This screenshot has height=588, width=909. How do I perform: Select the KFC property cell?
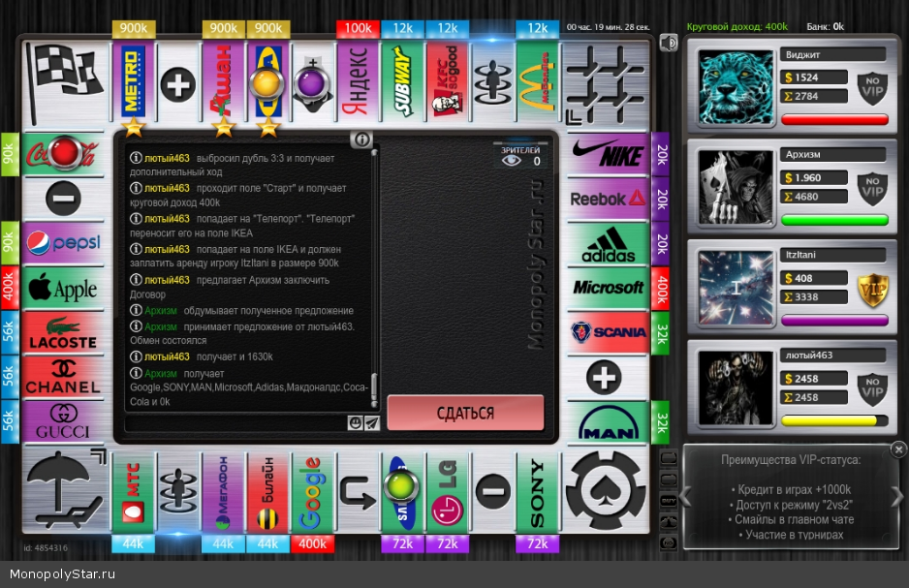448,82
